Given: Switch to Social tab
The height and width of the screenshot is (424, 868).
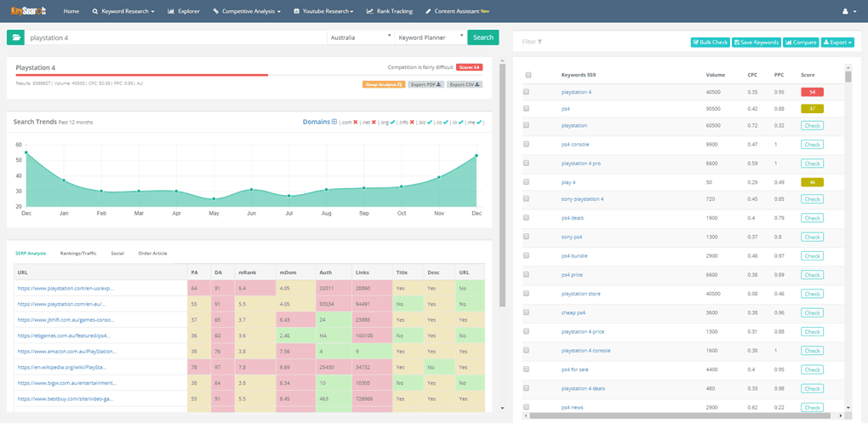Looking at the screenshot, I should [x=117, y=253].
